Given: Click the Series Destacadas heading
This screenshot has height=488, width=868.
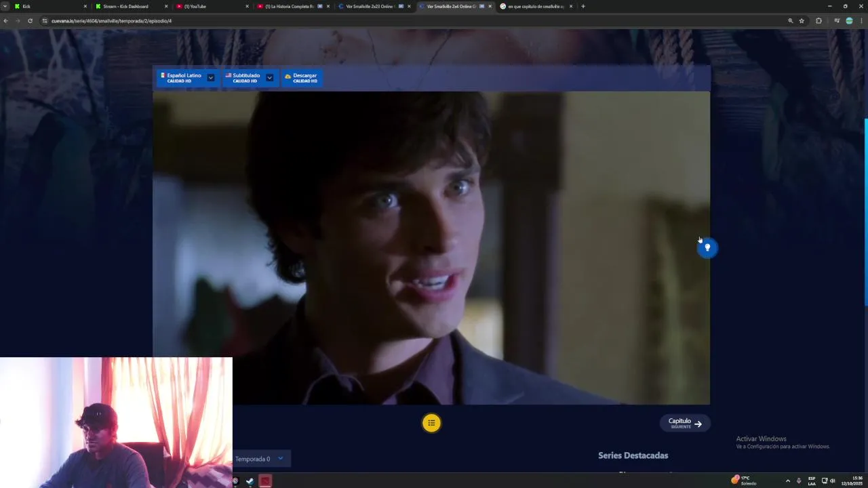Looking at the screenshot, I should click(633, 455).
